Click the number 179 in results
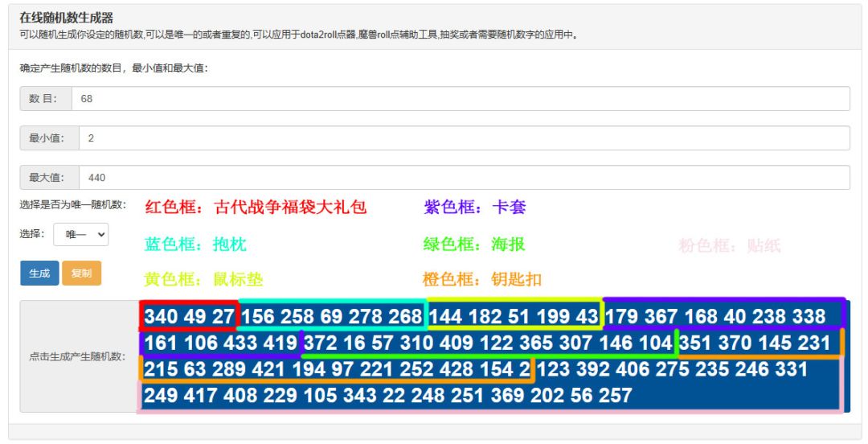This screenshot has height=444, width=868. (621, 316)
